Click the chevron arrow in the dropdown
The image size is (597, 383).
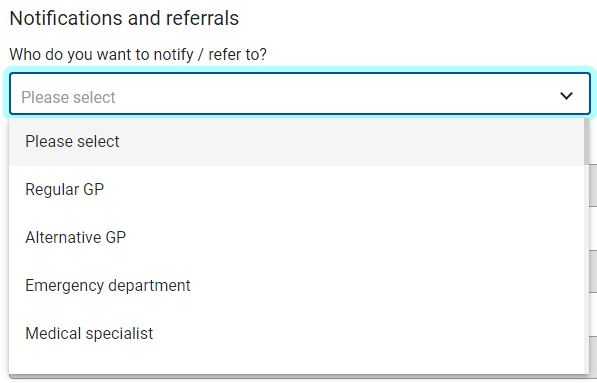coord(566,96)
